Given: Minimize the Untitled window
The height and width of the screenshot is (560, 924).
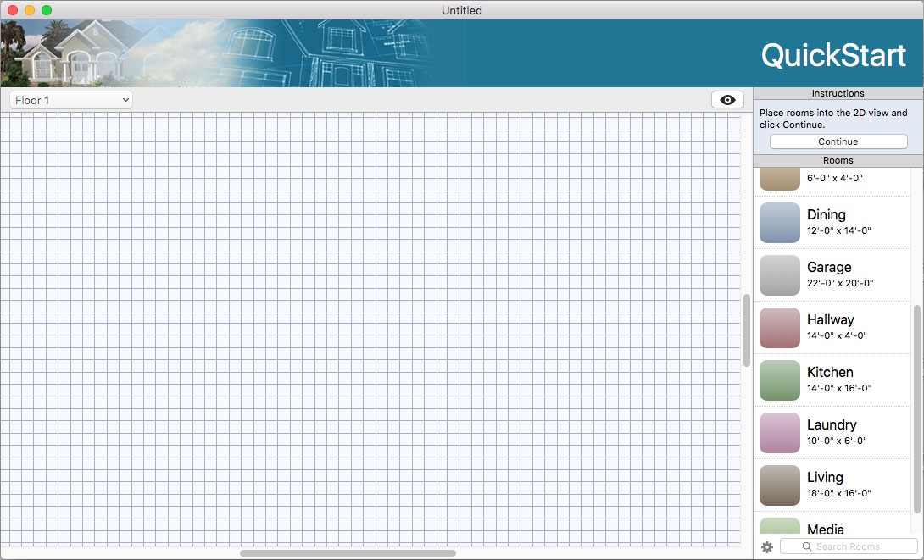Looking at the screenshot, I should point(30,10).
